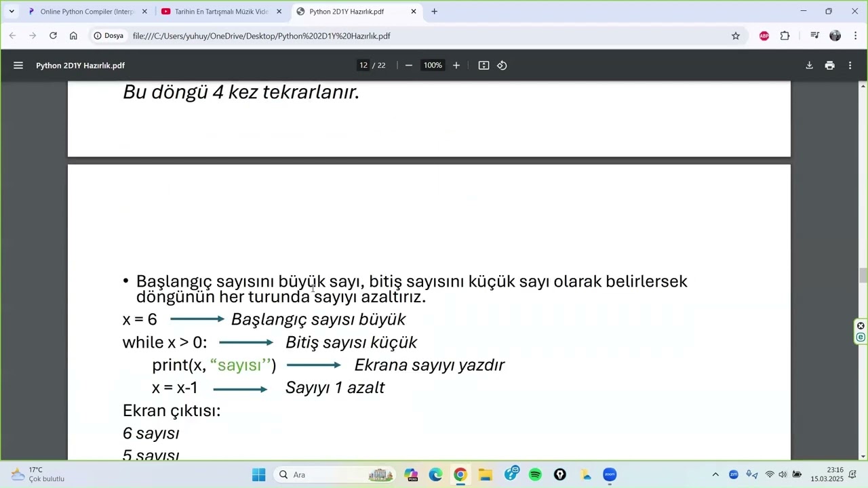Go back in browser history
The image size is (868, 488).
[12, 36]
